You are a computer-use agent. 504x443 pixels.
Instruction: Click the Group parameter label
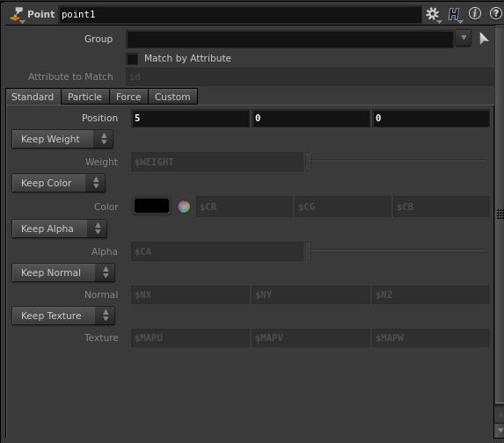point(99,39)
